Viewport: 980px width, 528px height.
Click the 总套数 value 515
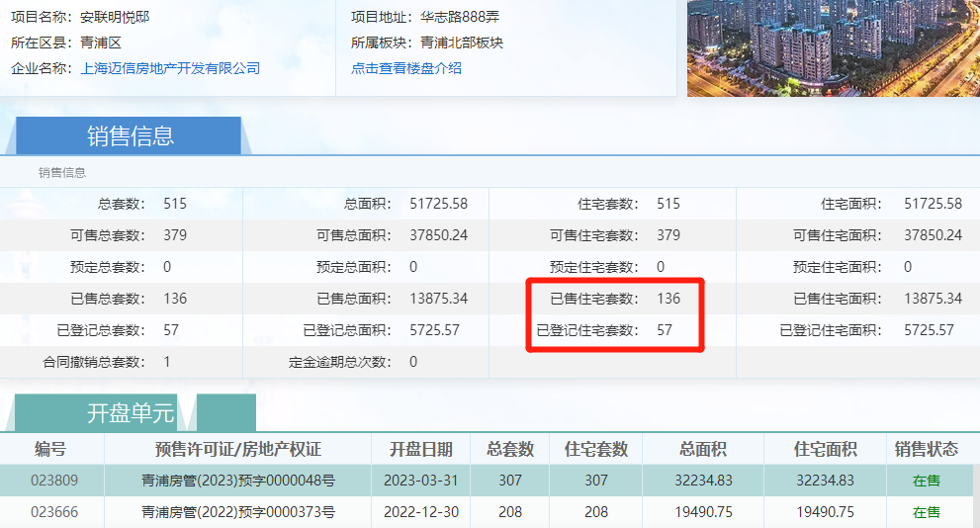click(x=175, y=204)
